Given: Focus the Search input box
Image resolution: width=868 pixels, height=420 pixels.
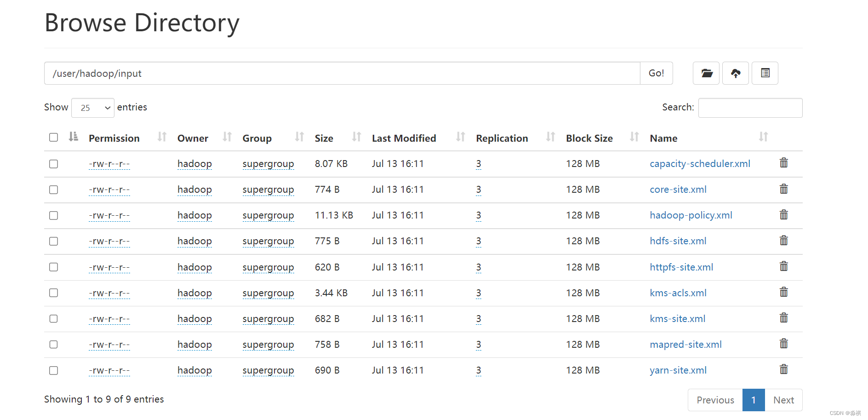Looking at the screenshot, I should click(750, 108).
